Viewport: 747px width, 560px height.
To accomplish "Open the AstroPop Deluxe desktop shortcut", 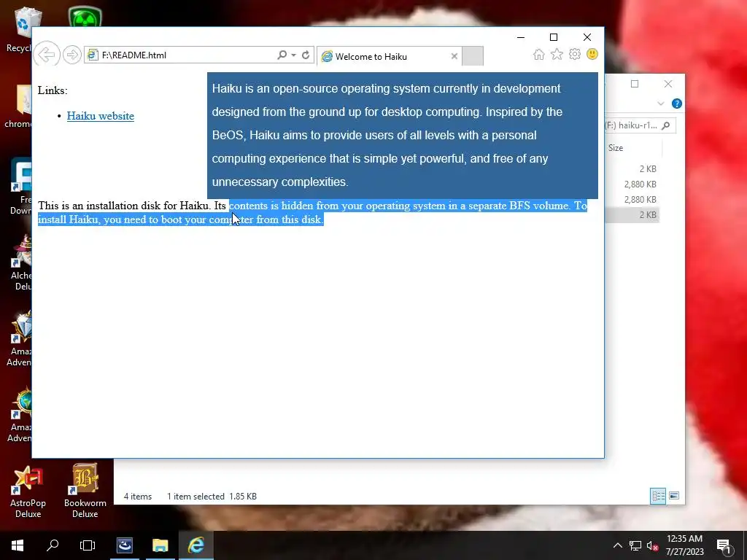I will coord(28,491).
